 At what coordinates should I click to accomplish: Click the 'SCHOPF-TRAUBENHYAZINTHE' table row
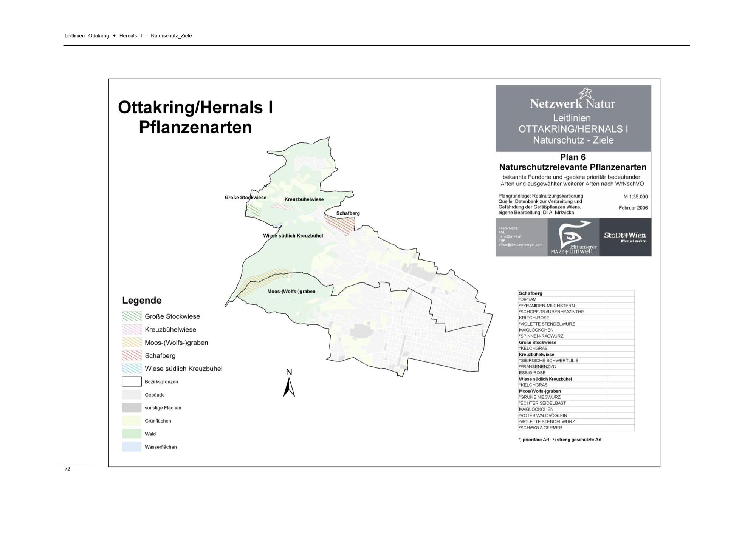576,312
